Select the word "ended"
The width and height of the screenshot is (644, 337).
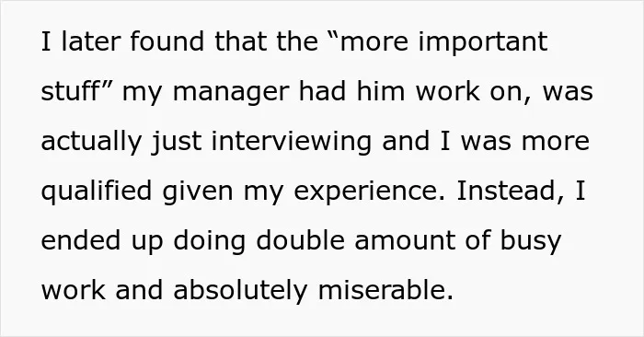click(x=81, y=240)
